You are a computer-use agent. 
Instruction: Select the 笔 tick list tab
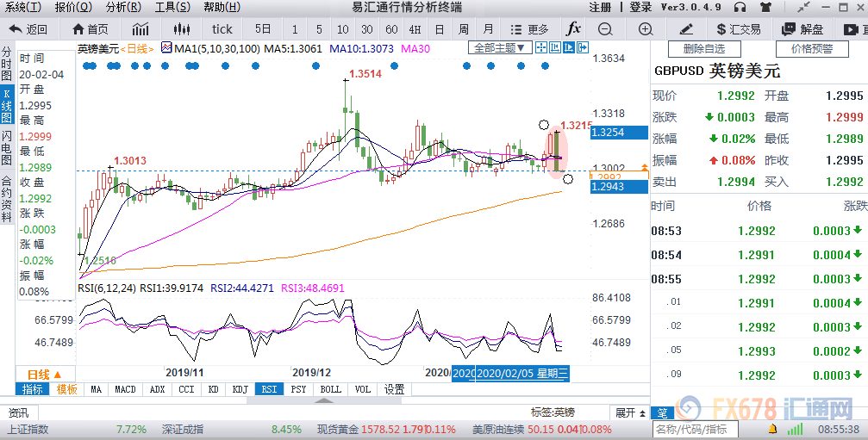[662, 413]
